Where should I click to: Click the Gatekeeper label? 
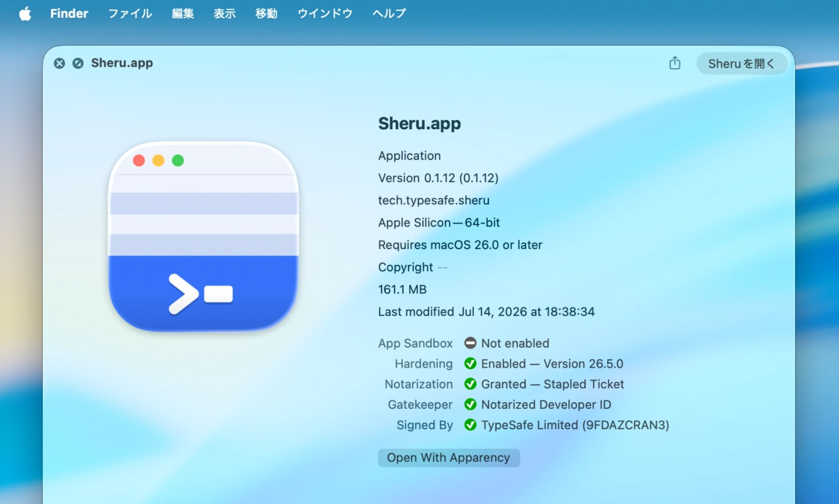[420, 404]
